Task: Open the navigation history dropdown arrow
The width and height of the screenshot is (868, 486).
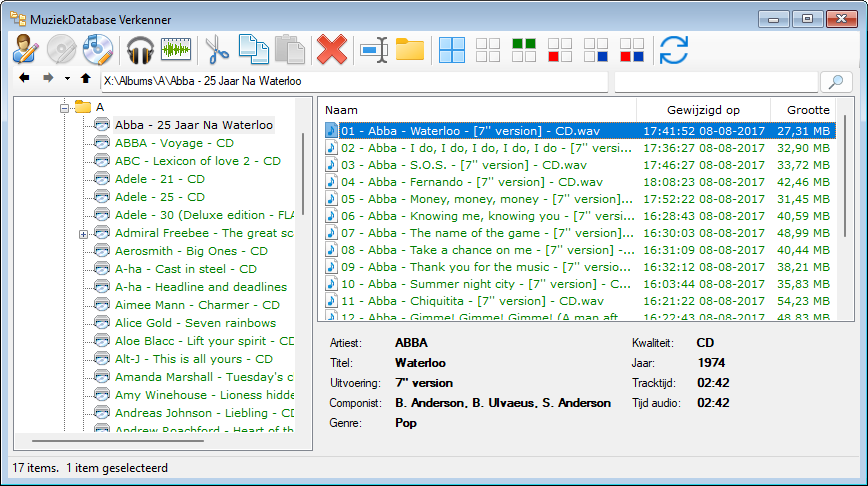Action: click(67, 79)
